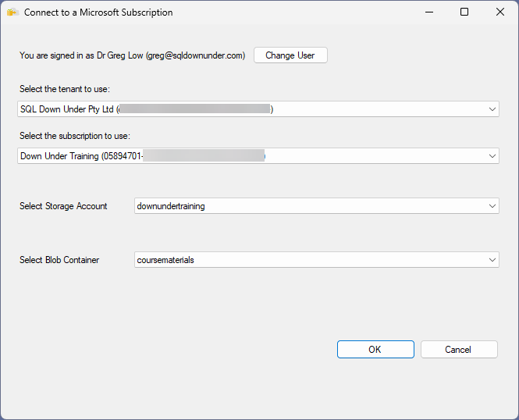Maximize the dialog window

coord(464,12)
